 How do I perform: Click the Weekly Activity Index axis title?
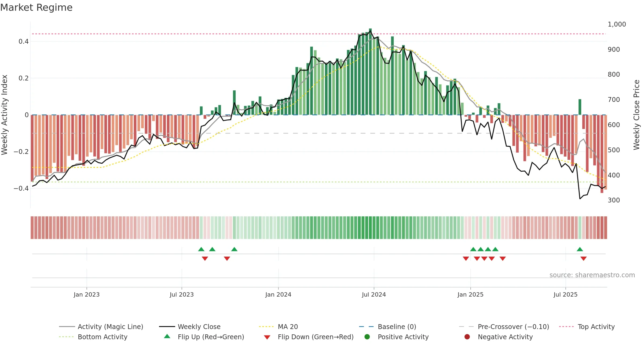(x=5, y=115)
